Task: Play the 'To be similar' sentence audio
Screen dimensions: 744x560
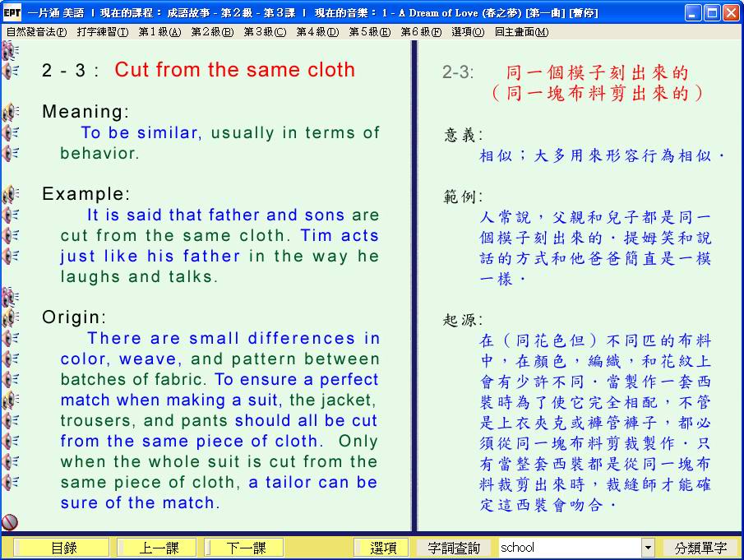Action: [x=10, y=132]
